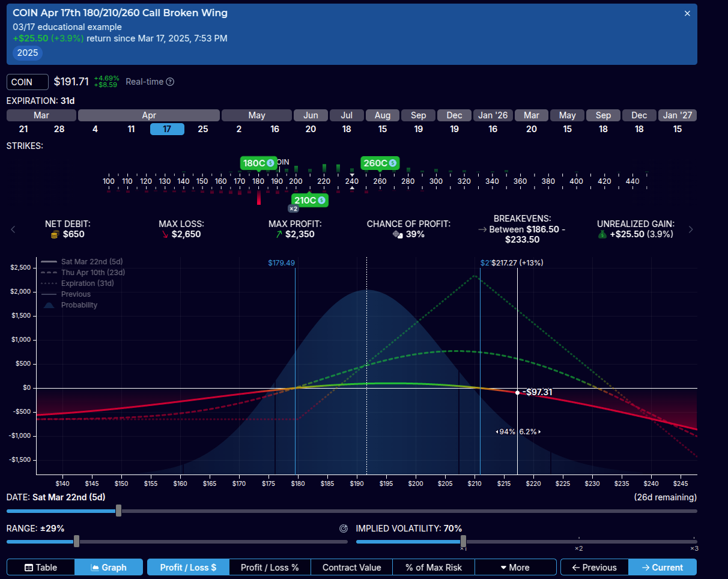The height and width of the screenshot is (579, 728).
Task: Click the 200 strike on strikes ruler
Action: 296,181
